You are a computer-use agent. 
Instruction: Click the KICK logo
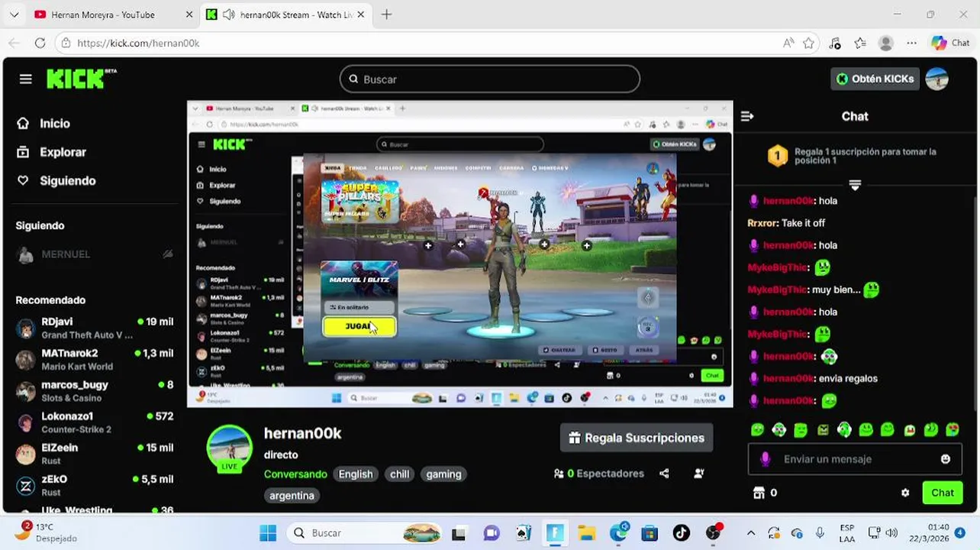tap(81, 79)
